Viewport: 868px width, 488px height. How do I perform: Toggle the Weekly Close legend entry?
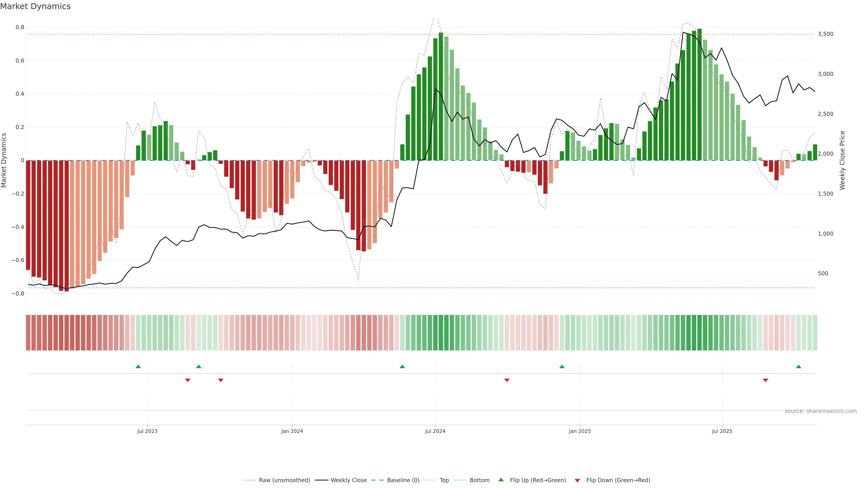[x=348, y=480]
